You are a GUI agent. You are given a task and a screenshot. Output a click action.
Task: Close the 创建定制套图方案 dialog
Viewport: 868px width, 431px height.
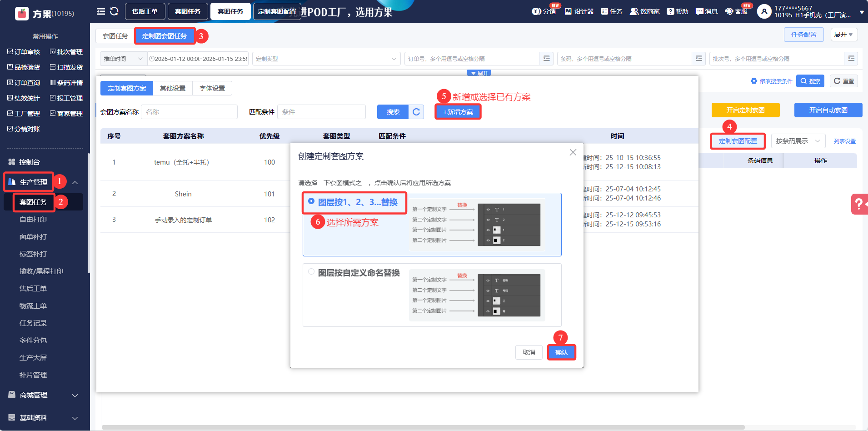[573, 152]
